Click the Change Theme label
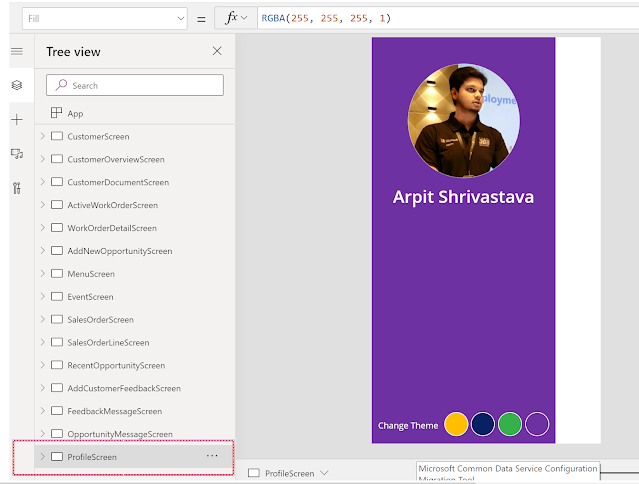This screenshot has width=639, height=484. coord(408,426)
